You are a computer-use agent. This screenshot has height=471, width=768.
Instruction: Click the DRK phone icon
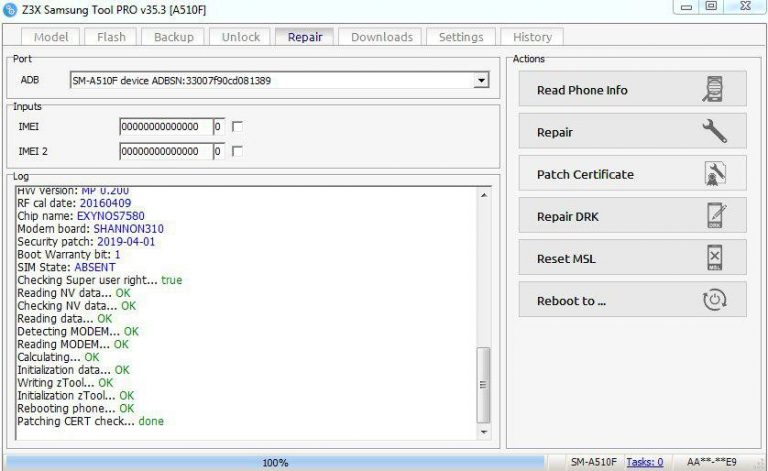click(x=716, y=215)
